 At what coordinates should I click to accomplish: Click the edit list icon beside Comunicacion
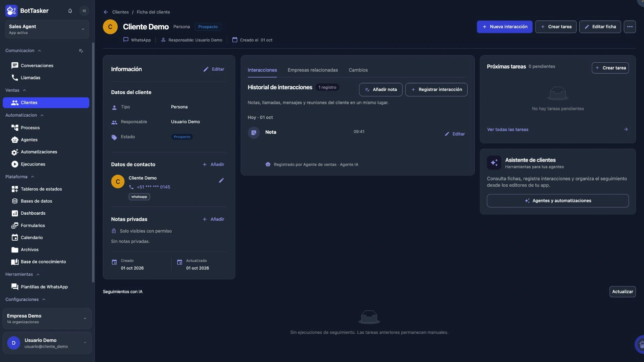(x=81, y=51)
